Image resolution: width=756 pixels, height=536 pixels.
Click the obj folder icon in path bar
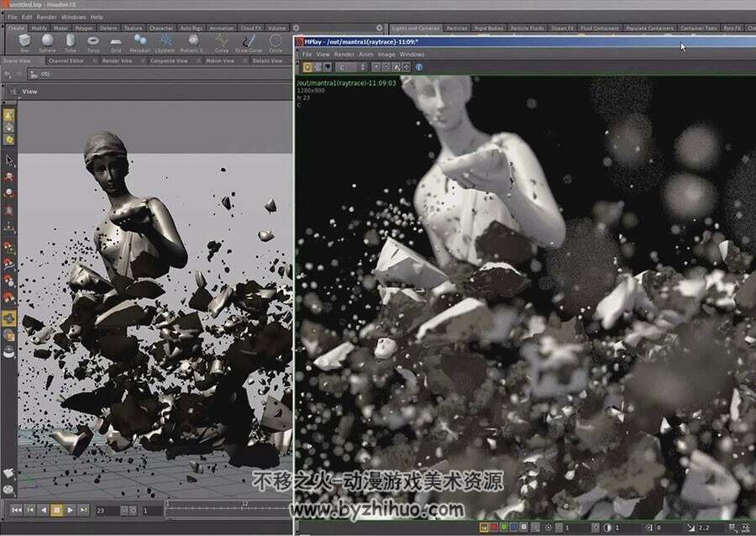pyautogui.click(x=34, y=74)
